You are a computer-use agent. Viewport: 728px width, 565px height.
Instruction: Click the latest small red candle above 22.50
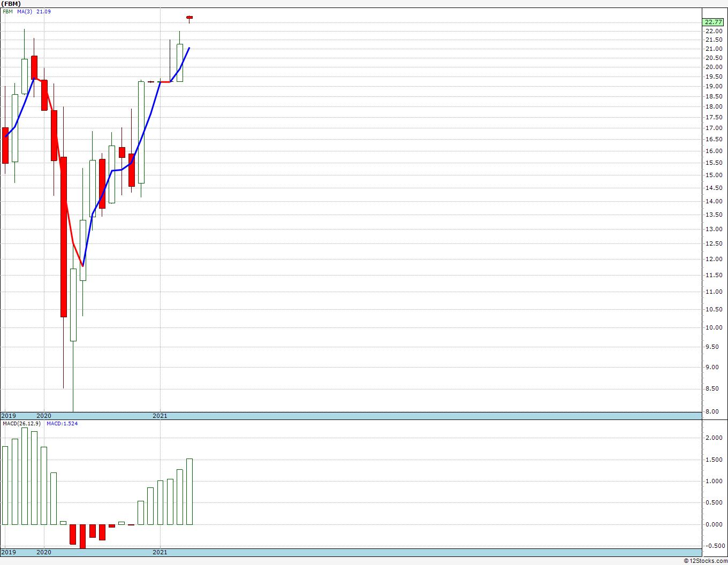[x=189, y=18]
